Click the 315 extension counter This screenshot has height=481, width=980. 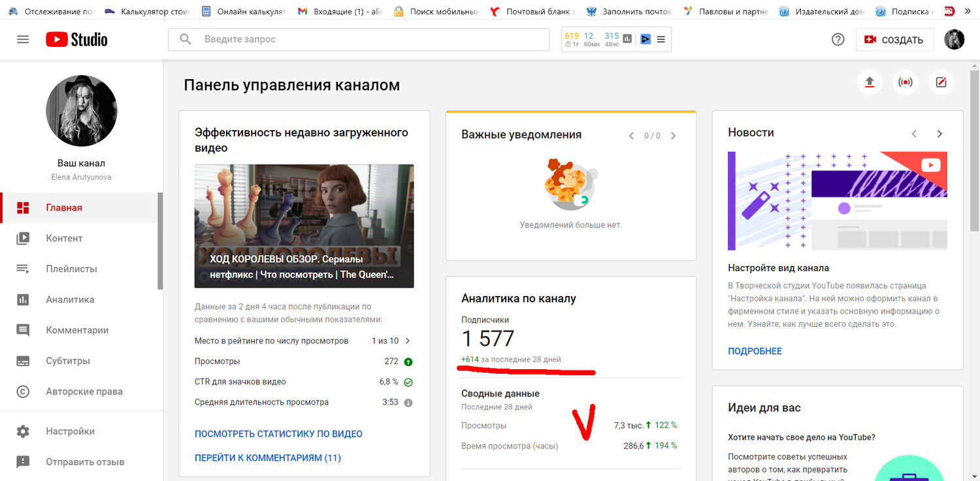[x=612, y=36]
